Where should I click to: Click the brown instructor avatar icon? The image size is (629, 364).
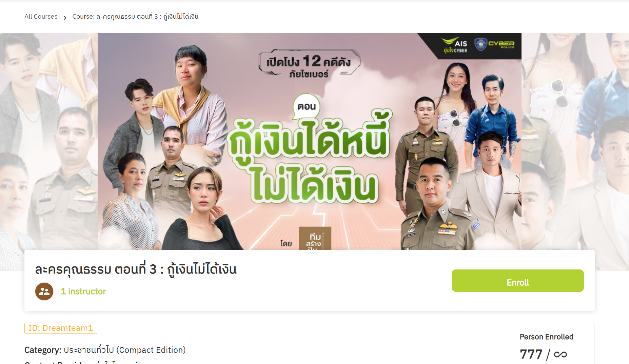pyautogui.click(x=44, y=291)
